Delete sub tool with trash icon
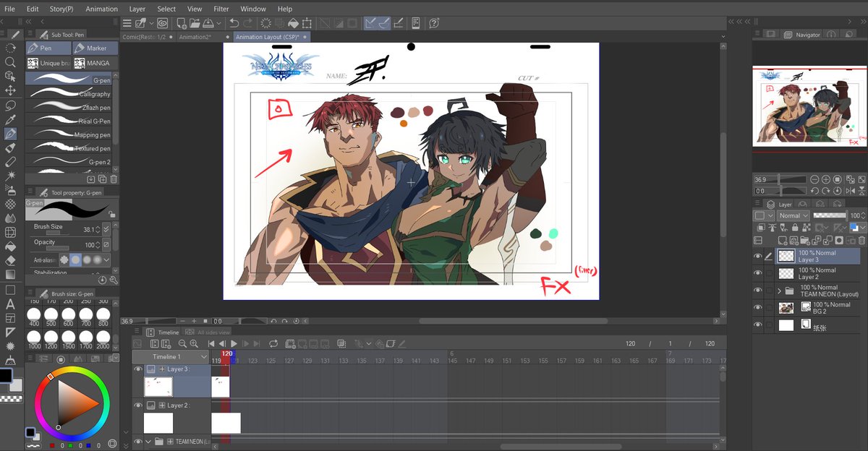 pos(114,179)
